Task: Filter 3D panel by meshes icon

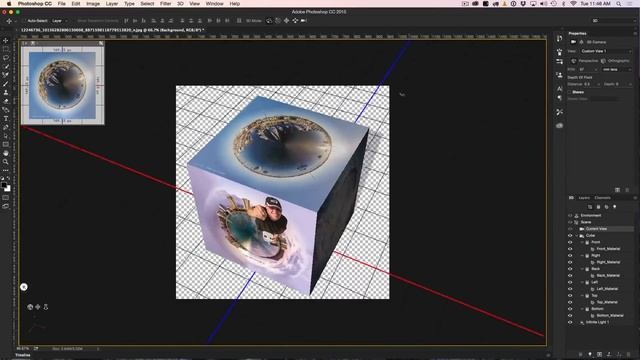Action: coord(598,207)
